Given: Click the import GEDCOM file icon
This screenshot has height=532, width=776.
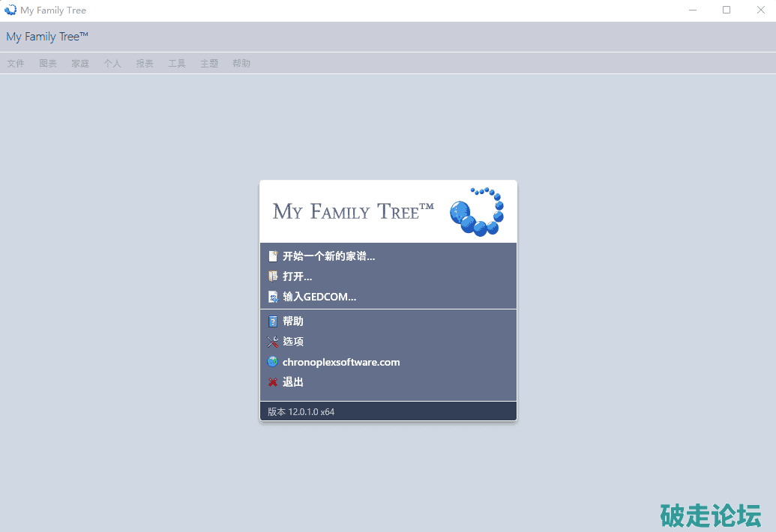Looking at the screenshot, I should click(x=273, y=297).
